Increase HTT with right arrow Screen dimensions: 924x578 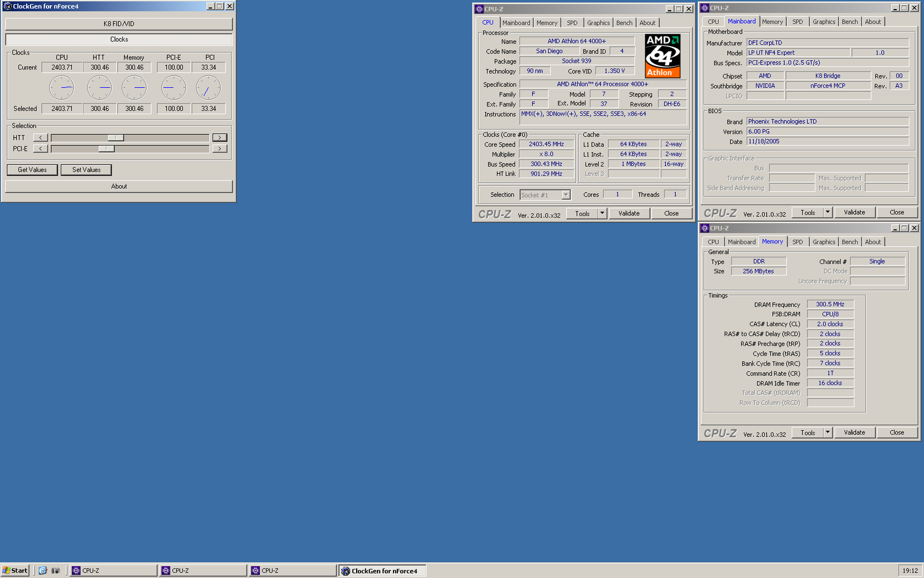[x=220, y=138]
